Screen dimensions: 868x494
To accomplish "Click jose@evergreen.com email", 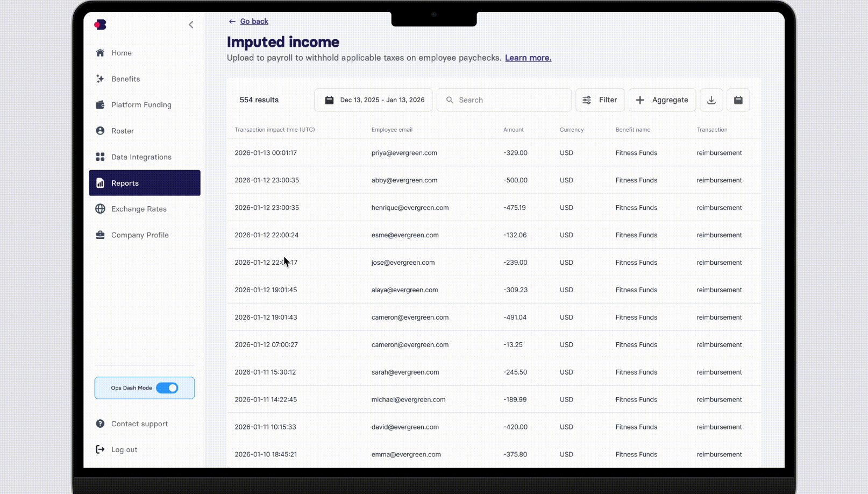I will click(x=403, y=263).
